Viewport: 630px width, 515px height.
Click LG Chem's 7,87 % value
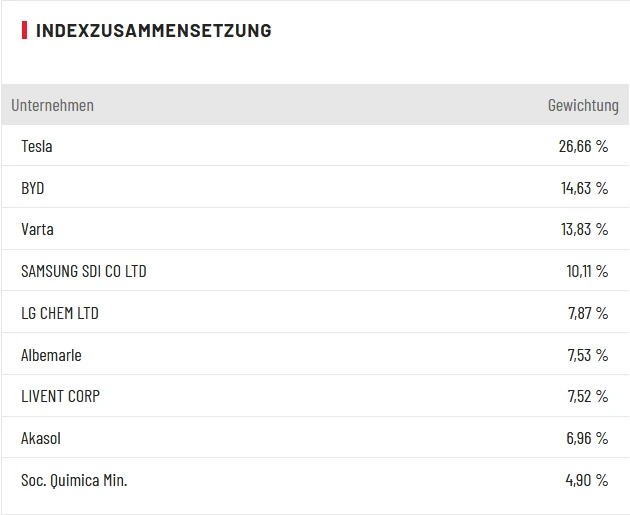coord(588,313)
